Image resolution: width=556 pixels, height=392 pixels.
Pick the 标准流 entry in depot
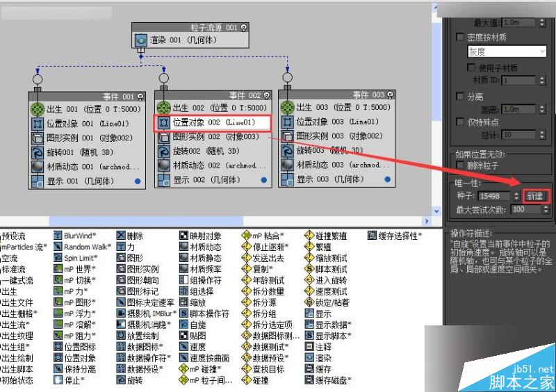coord(13,269)
